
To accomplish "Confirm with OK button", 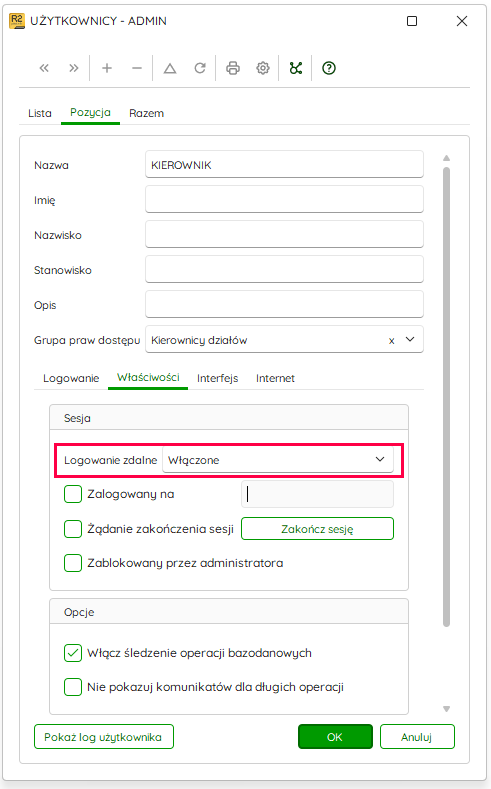I will [335, 737].
